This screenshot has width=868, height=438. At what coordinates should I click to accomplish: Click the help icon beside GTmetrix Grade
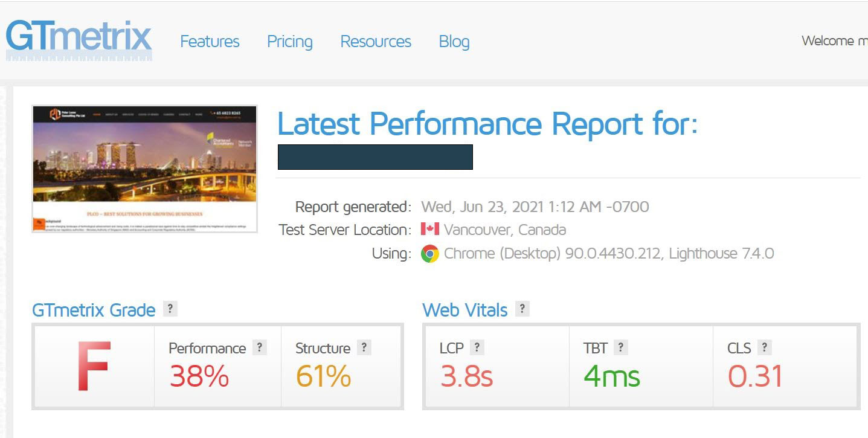(x=170, y=309)
